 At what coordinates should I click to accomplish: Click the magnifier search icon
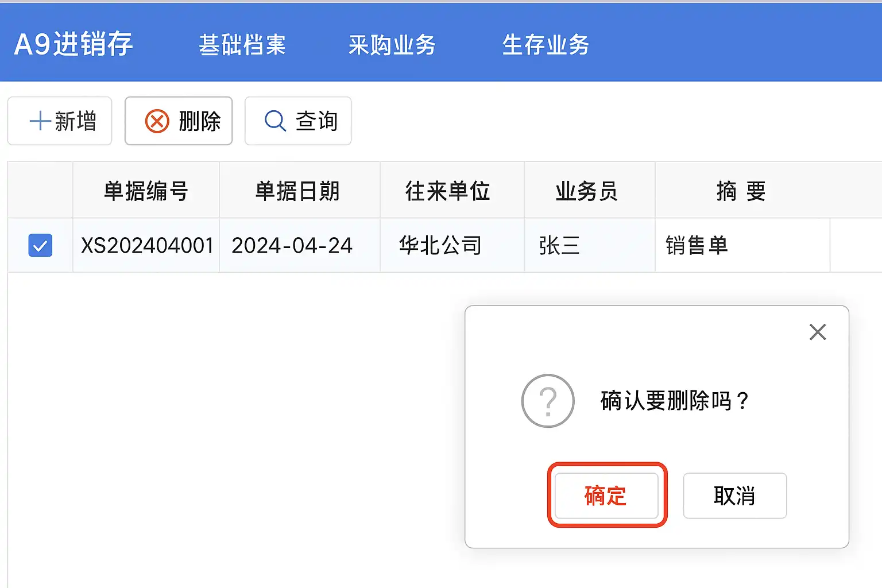point(274,121)
